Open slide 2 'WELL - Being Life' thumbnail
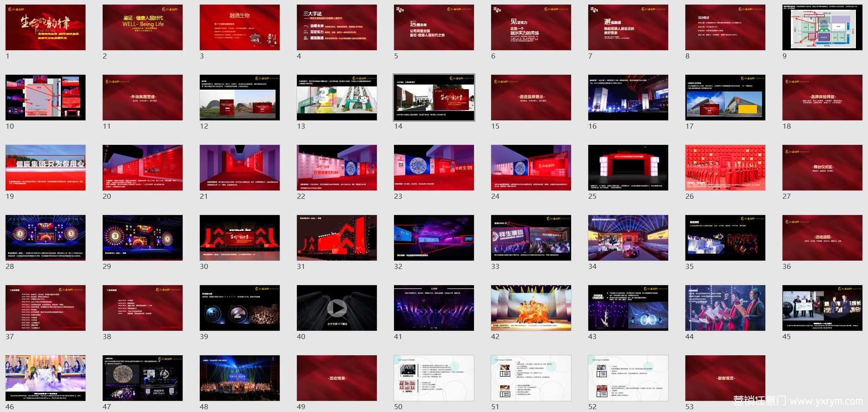This screenshot has height=412, width=868. [x=143, y=27]
